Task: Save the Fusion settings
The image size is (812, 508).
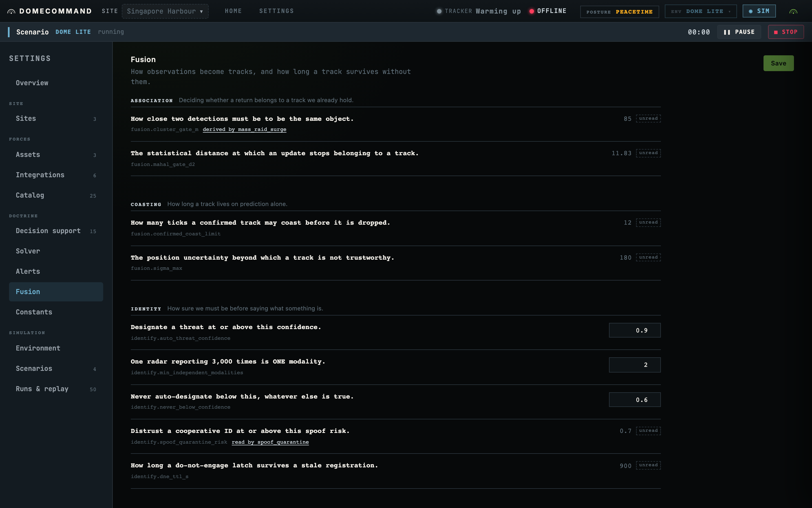Action: [778, 63]
